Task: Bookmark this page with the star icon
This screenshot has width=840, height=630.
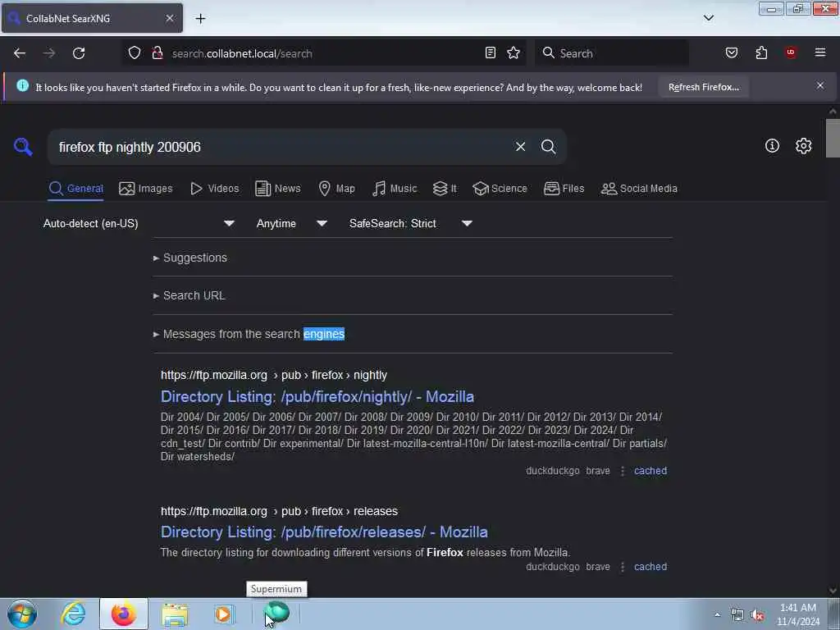Action: pos(514,52)
